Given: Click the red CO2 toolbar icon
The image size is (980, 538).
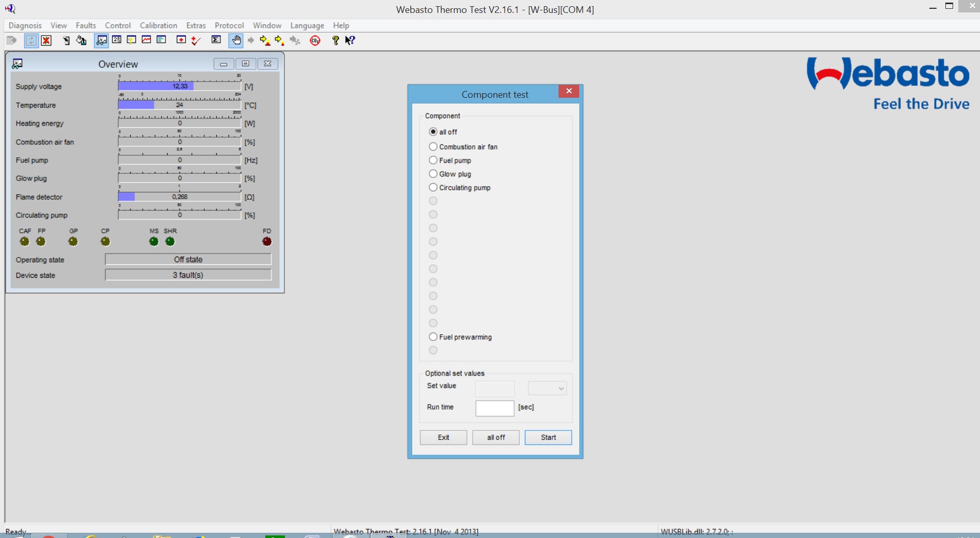Looking at the screenshot, I should 315,40.
